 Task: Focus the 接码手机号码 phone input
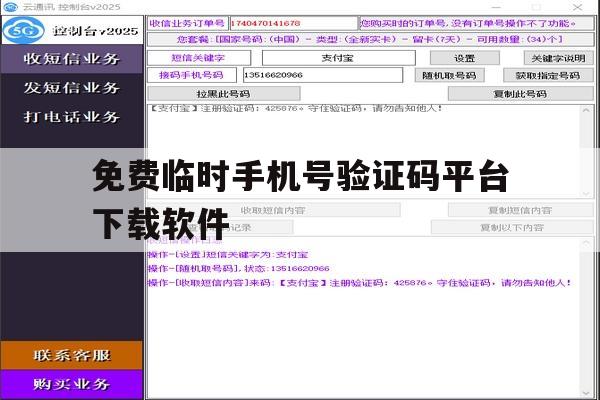(323, 75)
